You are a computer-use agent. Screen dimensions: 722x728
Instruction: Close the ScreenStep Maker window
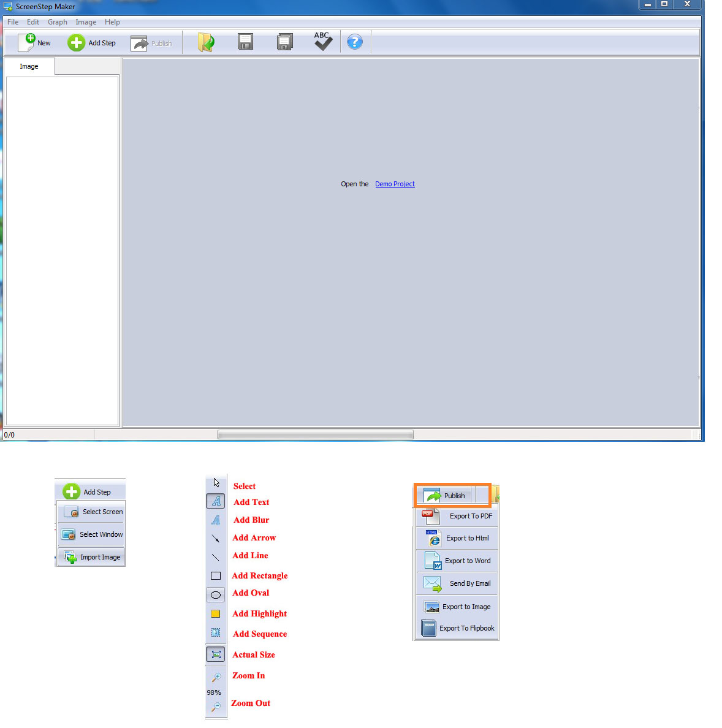tap(688, 4)
